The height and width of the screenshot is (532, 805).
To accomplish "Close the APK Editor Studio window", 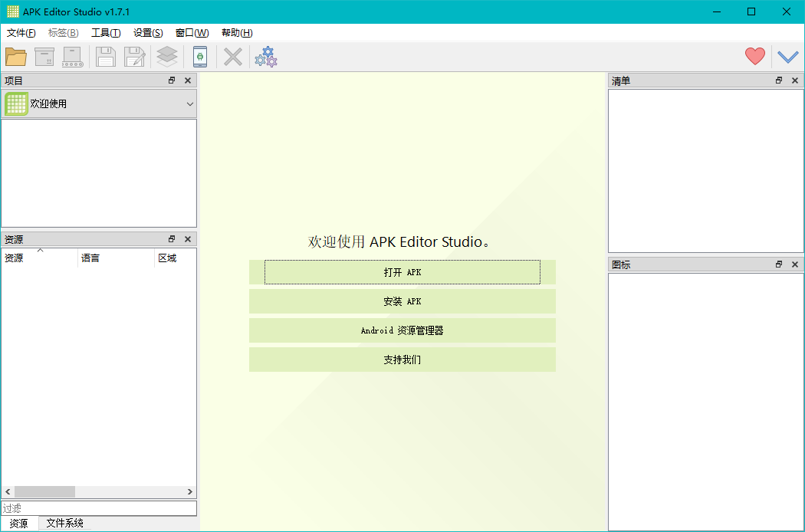I will click(x=787, y=11).
